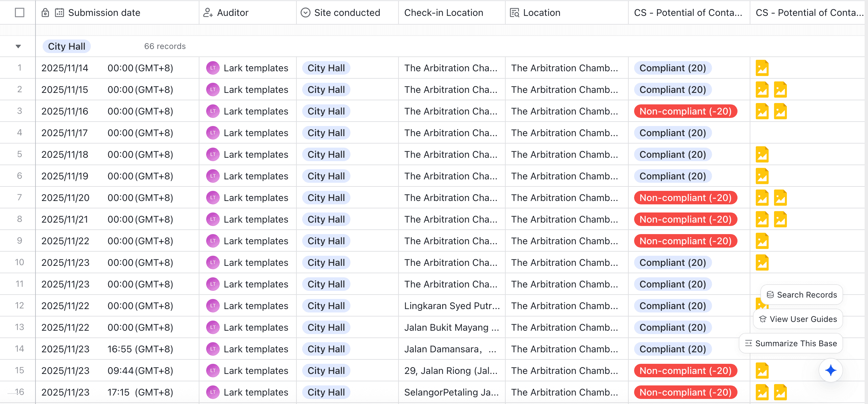
Task: Open the image attachment in row 1
Action: [762, 68]
